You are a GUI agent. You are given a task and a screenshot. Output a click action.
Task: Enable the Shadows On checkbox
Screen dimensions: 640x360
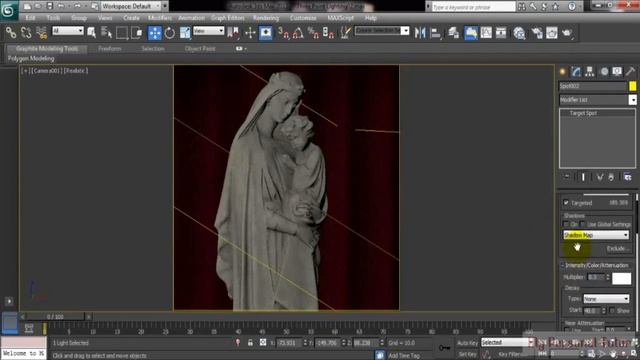pos(566,224)
